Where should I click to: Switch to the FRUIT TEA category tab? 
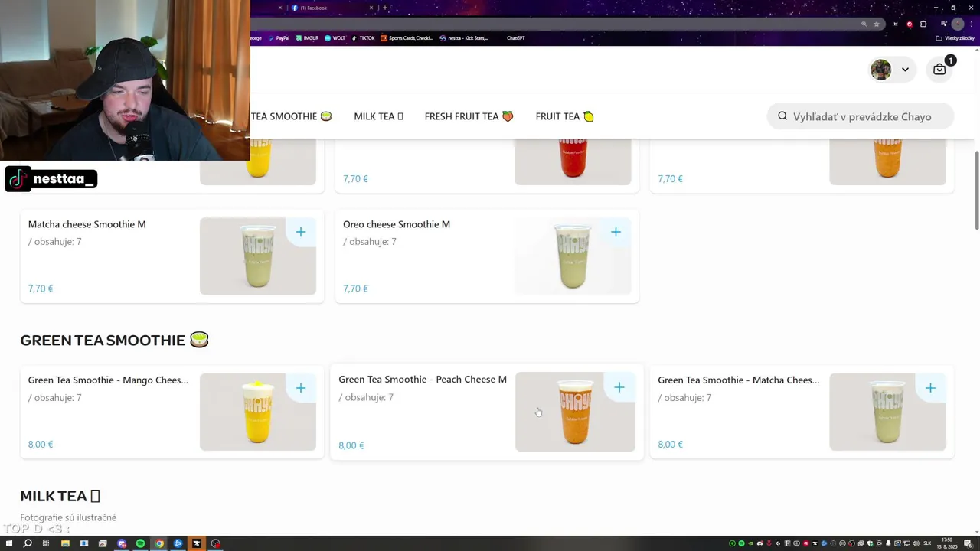tap(564, 116)
